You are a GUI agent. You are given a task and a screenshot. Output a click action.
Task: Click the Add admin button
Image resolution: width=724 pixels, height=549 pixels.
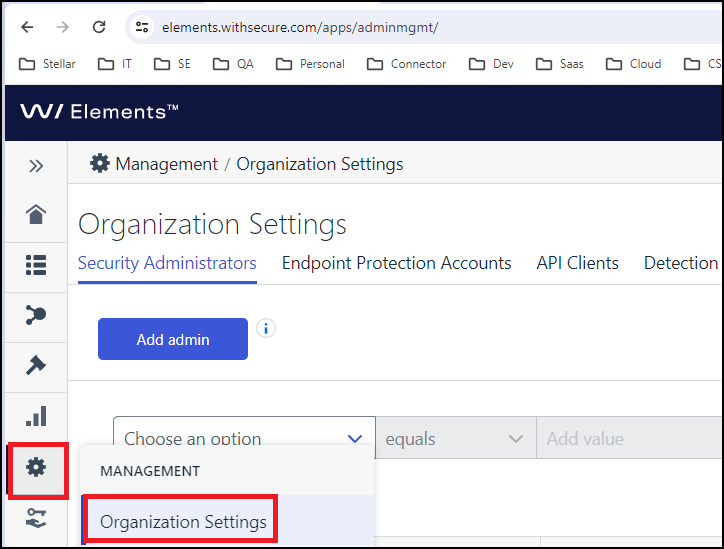click(173, 340)
